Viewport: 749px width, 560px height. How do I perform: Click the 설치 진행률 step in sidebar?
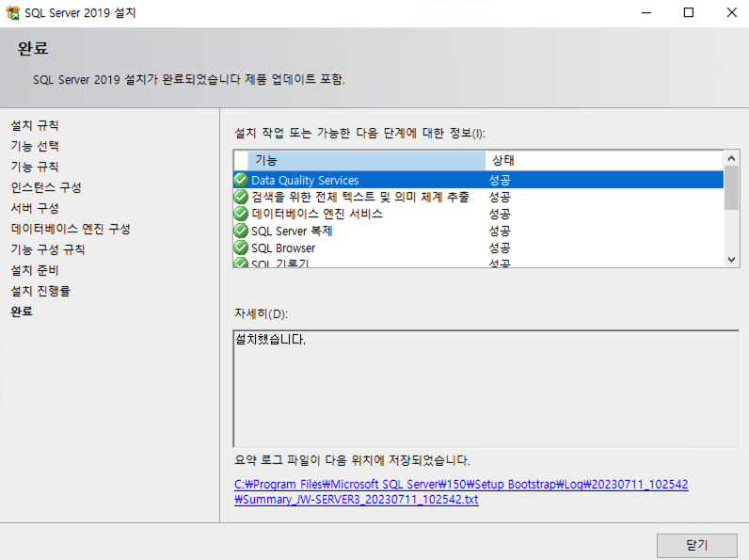point(40,291)
